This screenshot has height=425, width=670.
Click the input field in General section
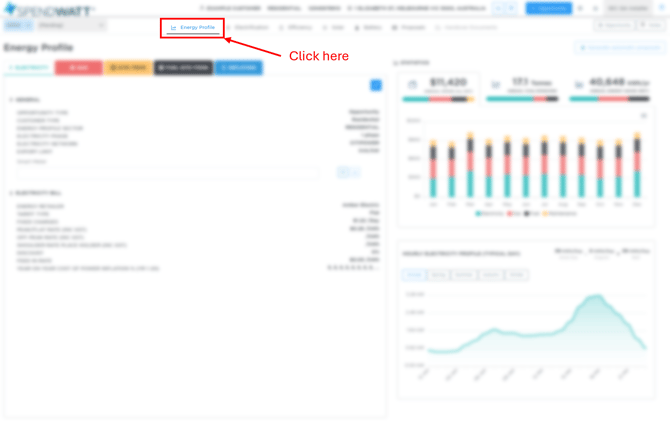[166, 172]
